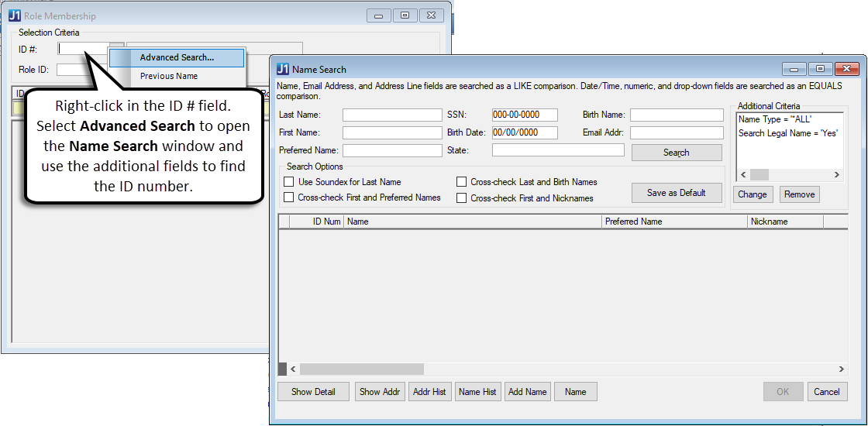This screenshot has width=868, height=426.
Task: Click results grid horizontal scrollbar thumb
Action: point(361,369)
